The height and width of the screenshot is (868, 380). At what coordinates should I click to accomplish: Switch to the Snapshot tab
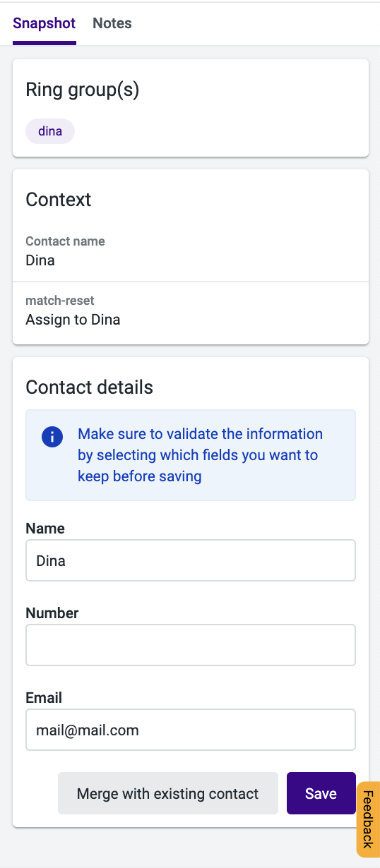[x=44, y=23]
